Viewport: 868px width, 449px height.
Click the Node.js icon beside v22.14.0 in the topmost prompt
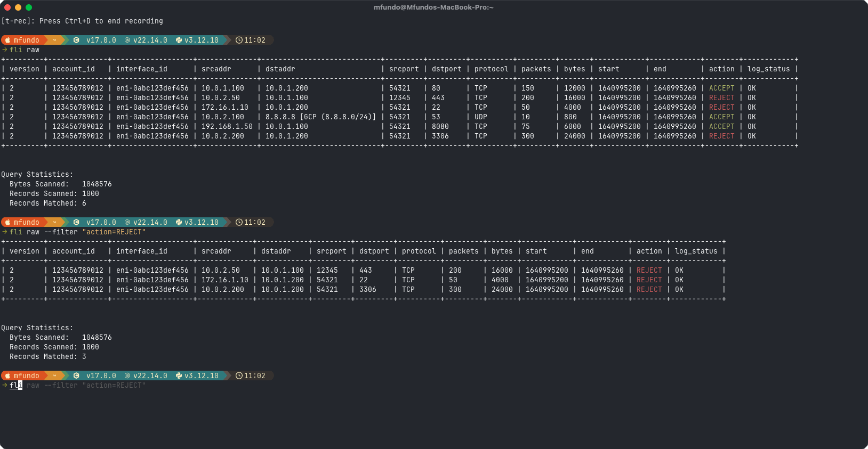pos(127,40)
